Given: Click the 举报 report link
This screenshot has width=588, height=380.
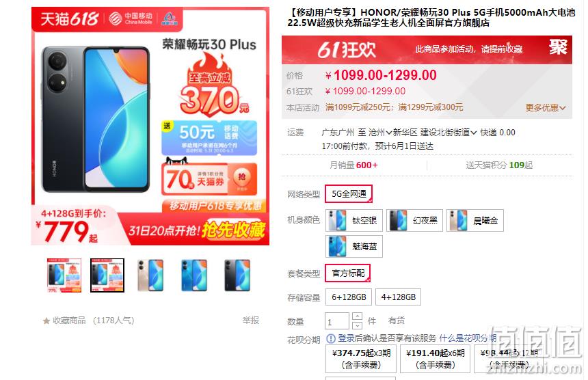Looking at the screenshot, I should click(x=250, y=321).
